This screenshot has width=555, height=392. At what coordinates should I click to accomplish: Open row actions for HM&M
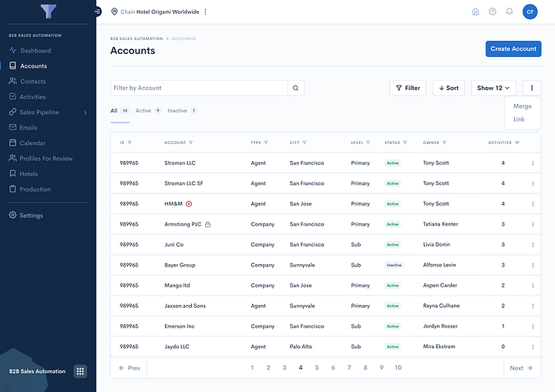point(533,204)
